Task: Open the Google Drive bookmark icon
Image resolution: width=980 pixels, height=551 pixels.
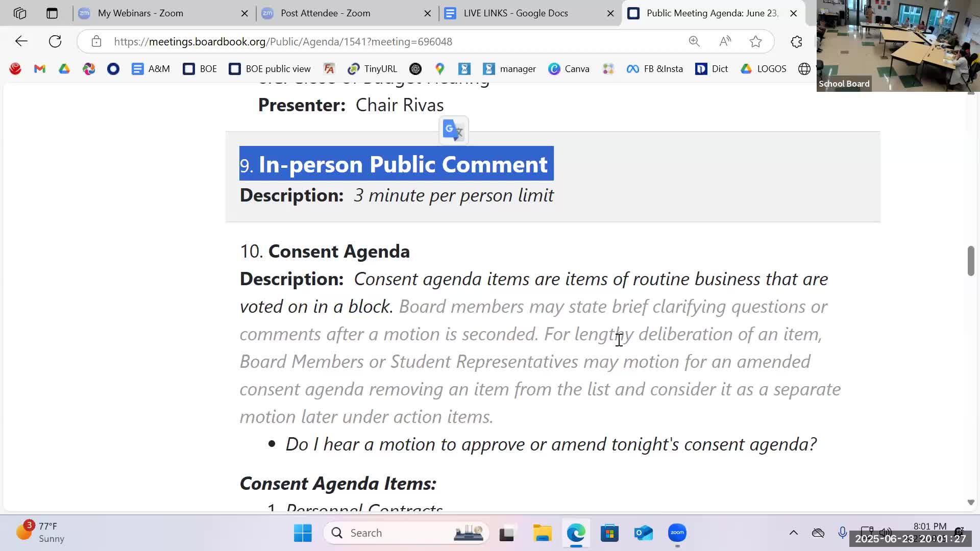Action: [64, 69]
